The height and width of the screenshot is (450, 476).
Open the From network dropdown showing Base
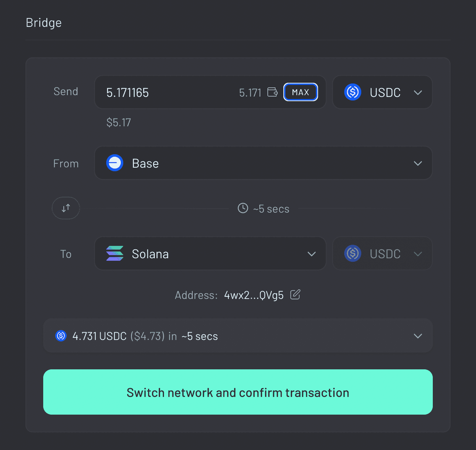tap(418, 163)
